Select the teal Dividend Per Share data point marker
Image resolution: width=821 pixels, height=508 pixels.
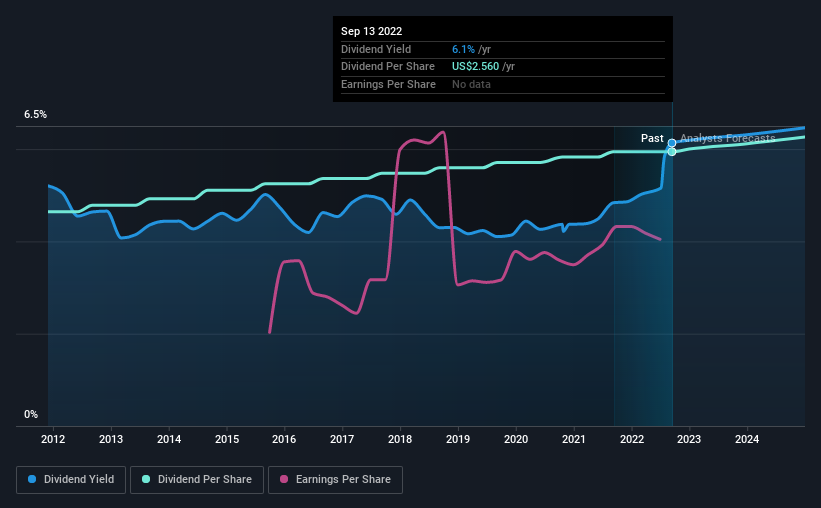point(672,152)
